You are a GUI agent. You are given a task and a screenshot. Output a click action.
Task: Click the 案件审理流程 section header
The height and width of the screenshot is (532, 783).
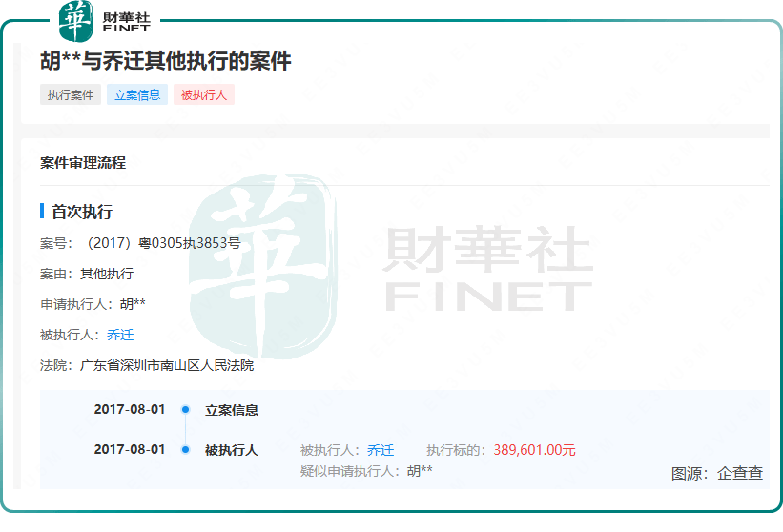tap(83, 163)
